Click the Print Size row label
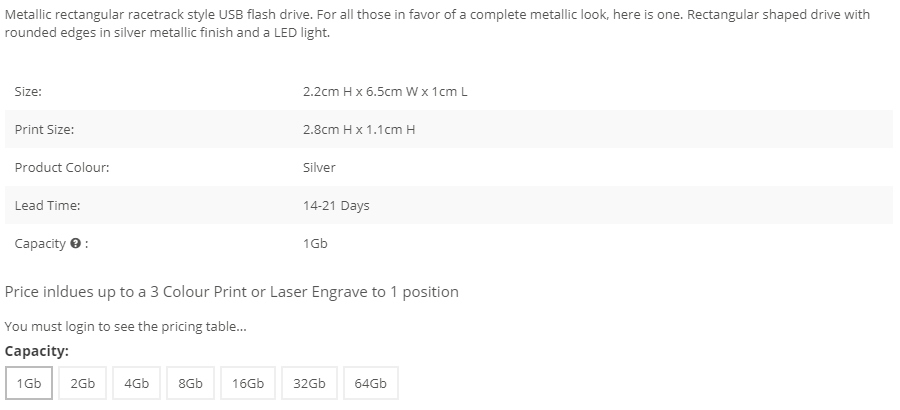 click(44, 130)
